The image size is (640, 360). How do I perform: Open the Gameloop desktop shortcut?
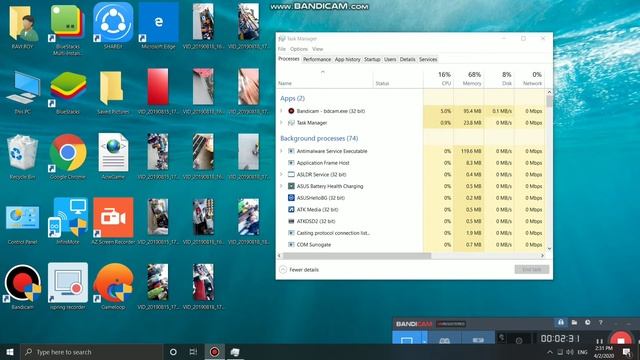(x=113, y=287)
